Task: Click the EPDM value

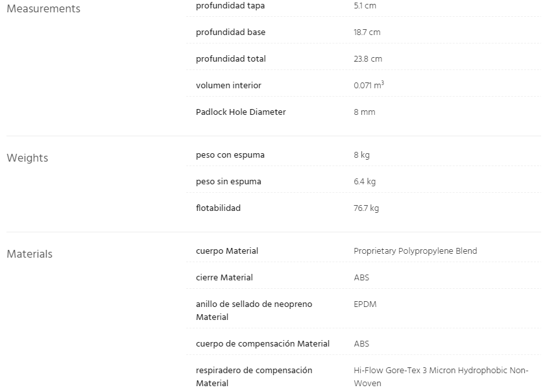Action: 365,304
